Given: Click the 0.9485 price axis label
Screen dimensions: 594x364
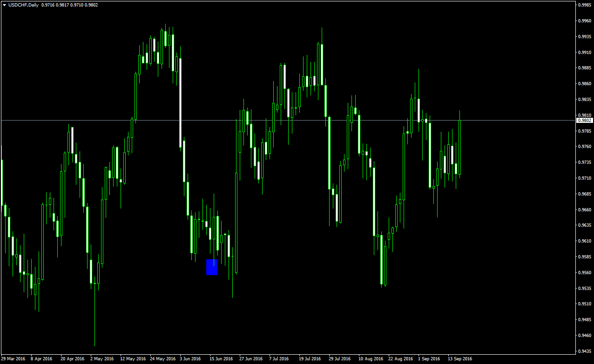Looking at the screenshot, I should [x=585, y=320].
